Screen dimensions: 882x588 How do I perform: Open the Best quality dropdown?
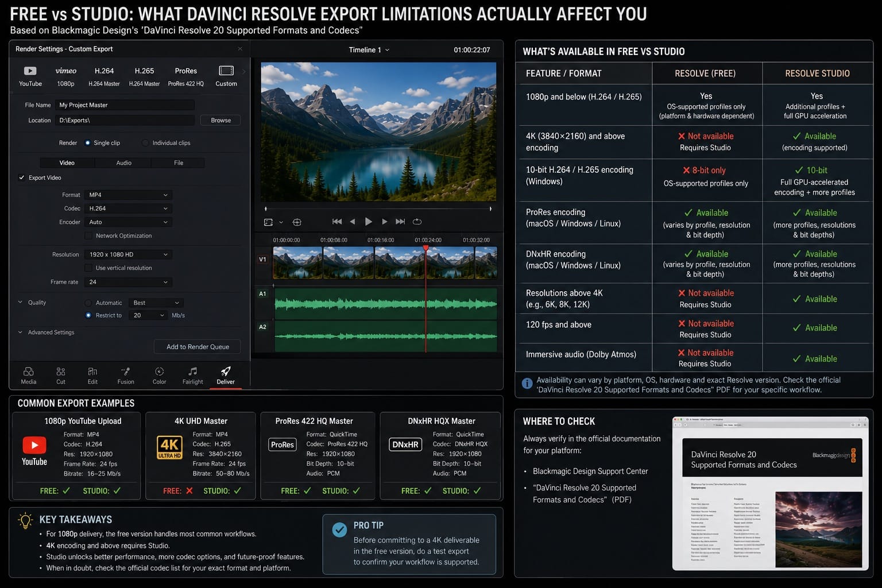156,303
